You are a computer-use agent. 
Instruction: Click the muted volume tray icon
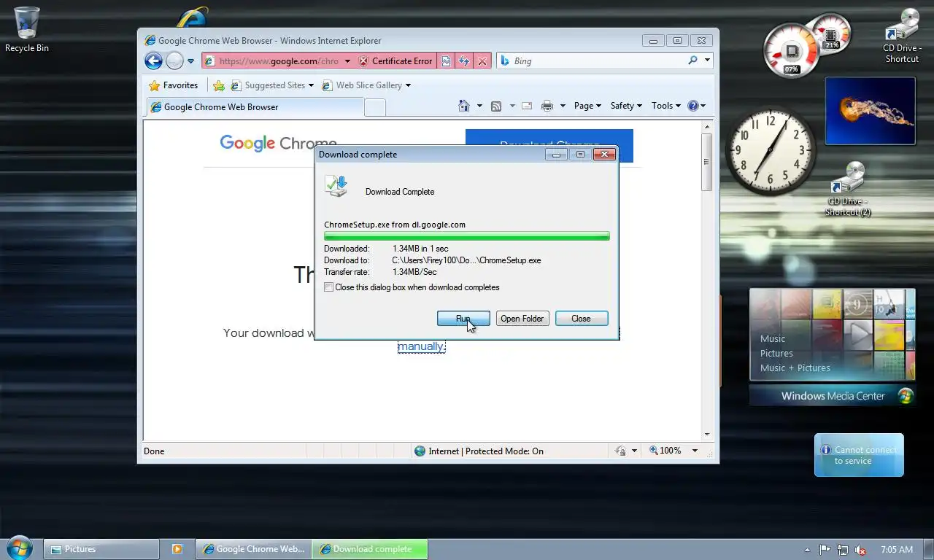tap(861, 550)
